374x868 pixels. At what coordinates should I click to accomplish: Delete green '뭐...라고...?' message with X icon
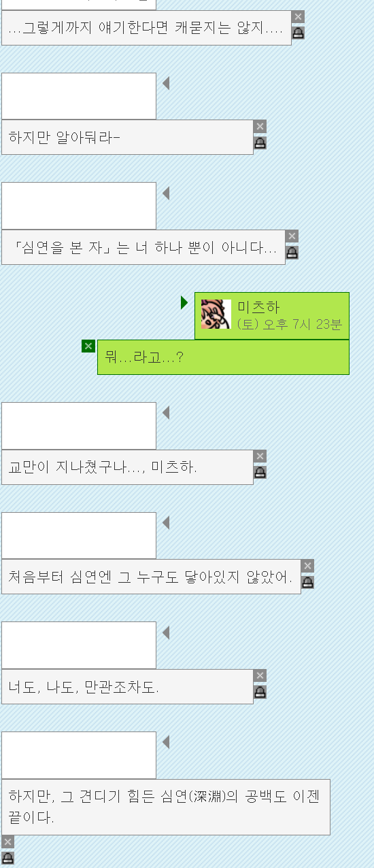[x=88, y=346]
